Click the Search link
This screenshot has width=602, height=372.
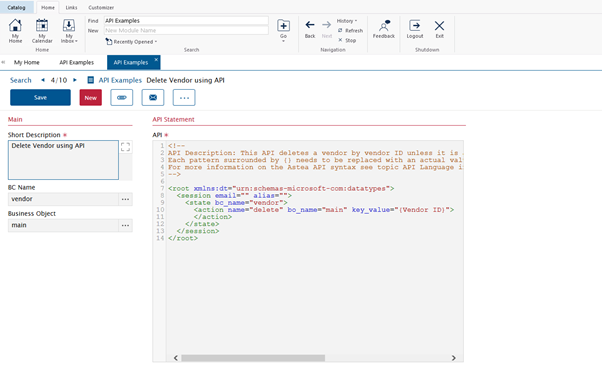21,80
